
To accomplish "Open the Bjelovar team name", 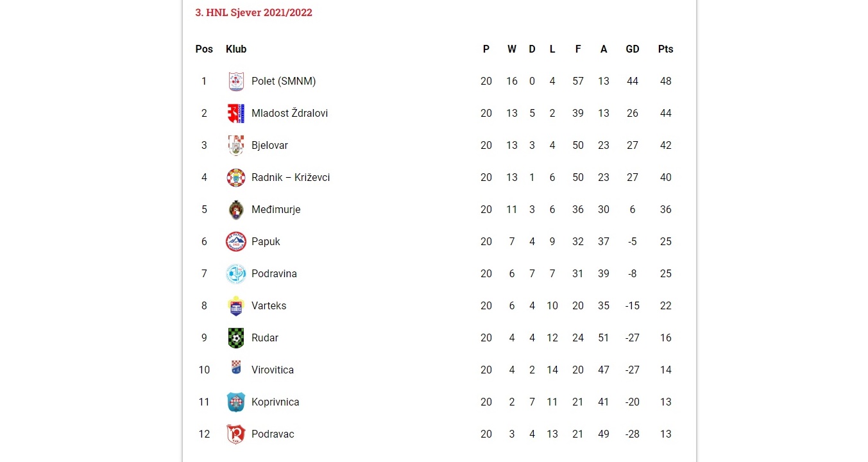I will coord(269,146).
